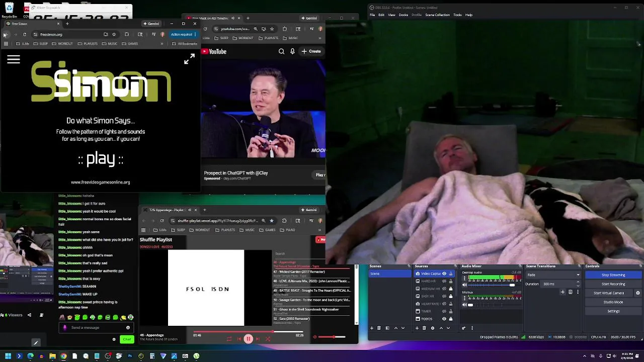
Task: Open OBS View menu
Action: point(391,15)
